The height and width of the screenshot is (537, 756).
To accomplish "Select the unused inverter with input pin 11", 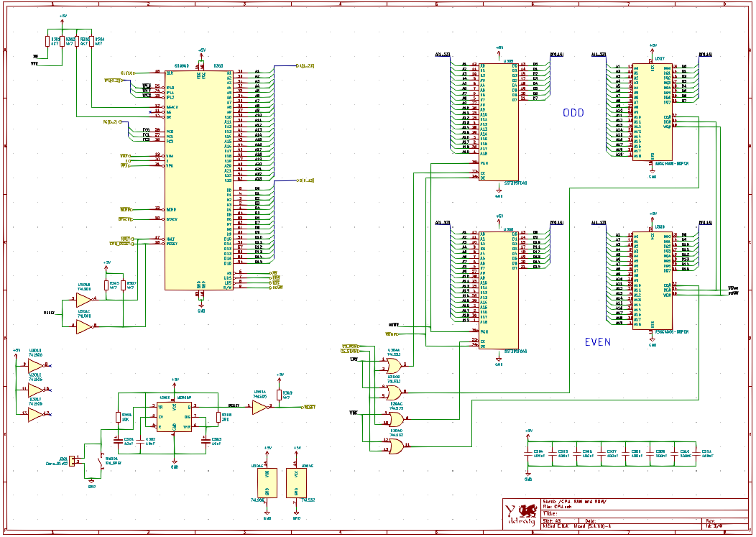I will [x=36, y=390].
